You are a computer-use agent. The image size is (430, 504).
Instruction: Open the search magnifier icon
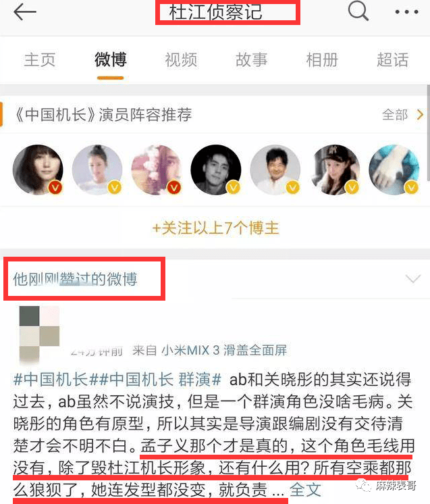click(x=358, y=11)
